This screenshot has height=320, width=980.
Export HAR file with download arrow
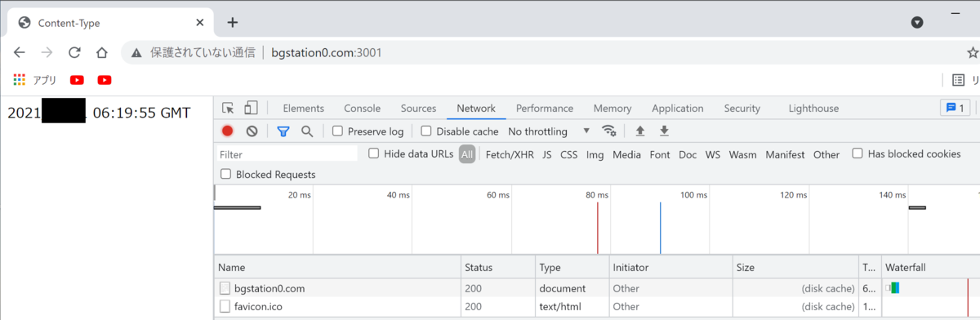coord(664,131)
